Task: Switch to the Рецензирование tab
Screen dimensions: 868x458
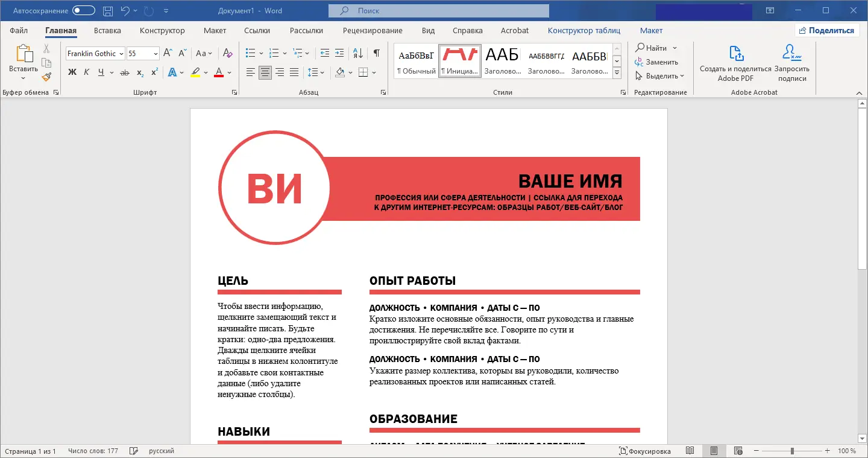Action: pos(373,30)
